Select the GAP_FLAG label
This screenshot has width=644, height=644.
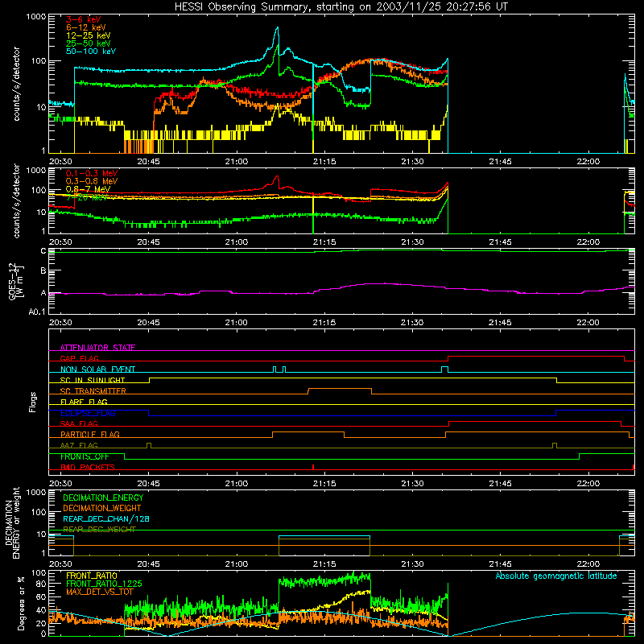pyautogui.click(x=79, y=358)
